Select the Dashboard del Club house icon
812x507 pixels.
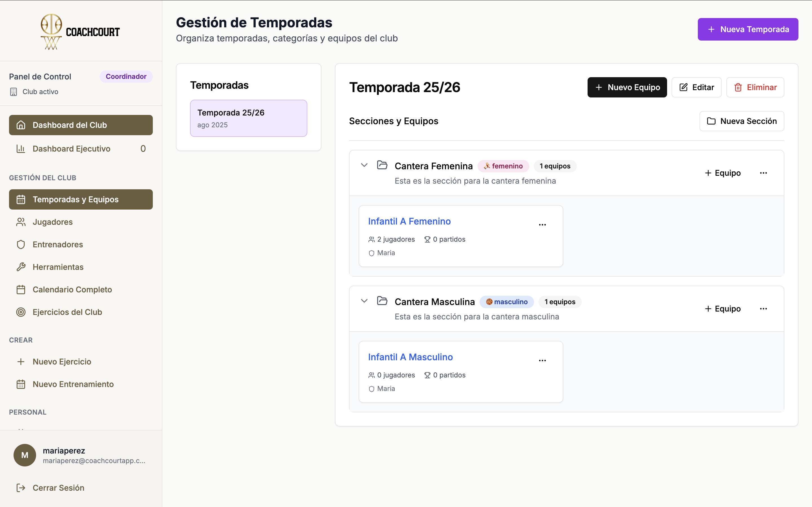pyautogui.click(x=21, y=125)
